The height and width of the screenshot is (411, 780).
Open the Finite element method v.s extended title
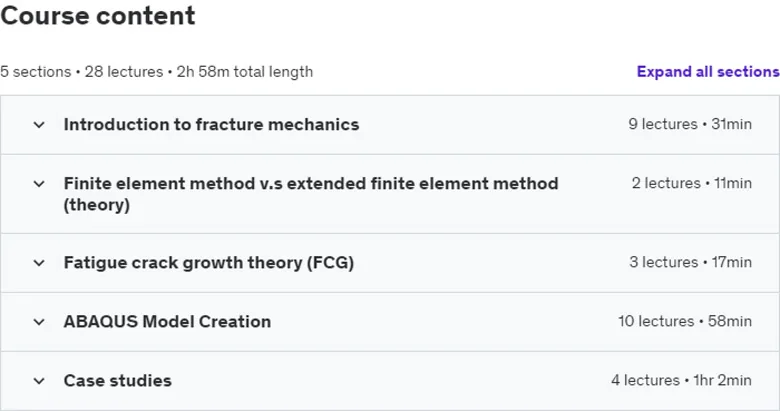(311, 194)
